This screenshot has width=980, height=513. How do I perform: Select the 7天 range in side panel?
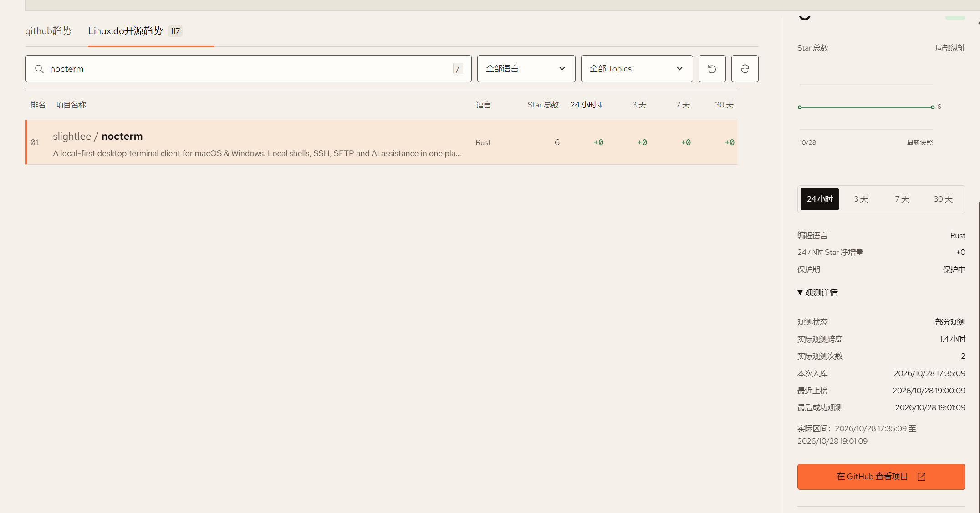[902, 199]
